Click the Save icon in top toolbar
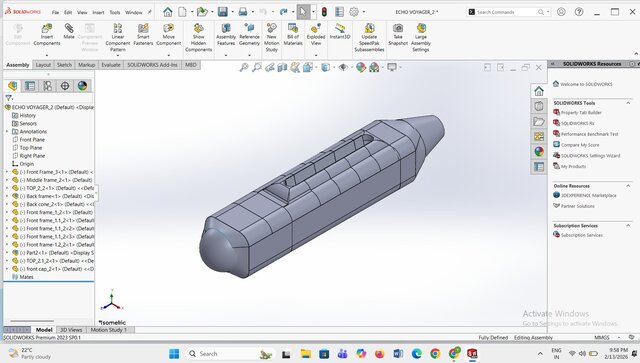The width and height of the screenshot is (640, 363). [222, 12]
